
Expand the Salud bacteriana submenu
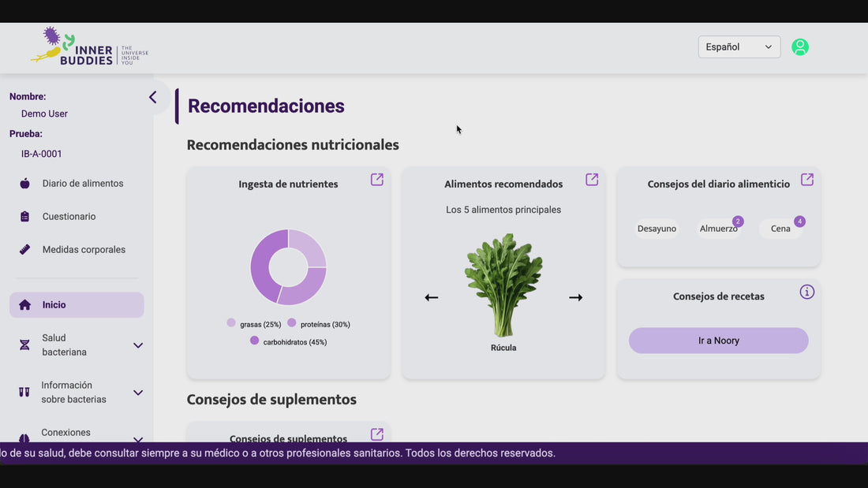[x=138, y=345]
